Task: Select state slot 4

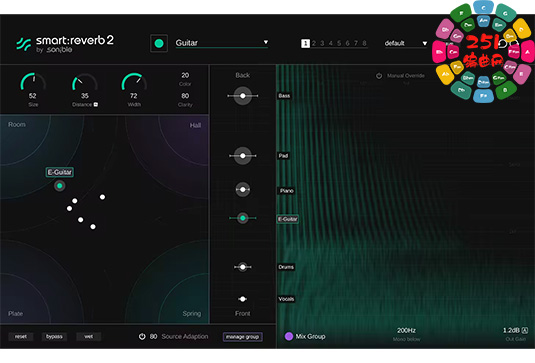Action: [x=331, y=43]
